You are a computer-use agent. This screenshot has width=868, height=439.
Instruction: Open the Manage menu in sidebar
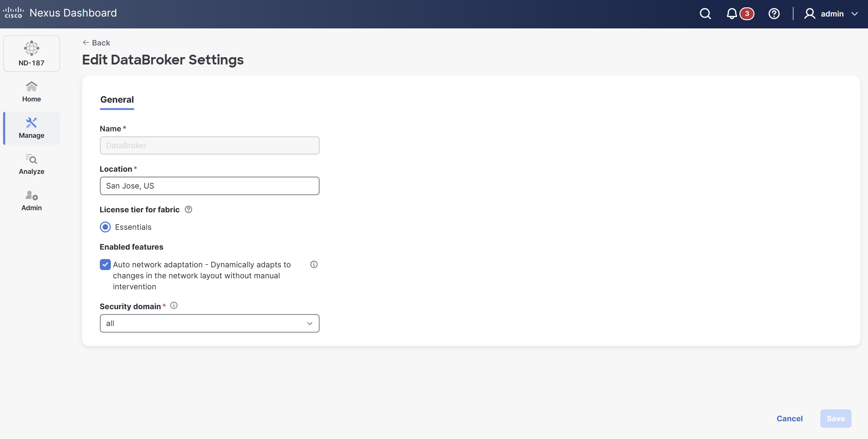[32, 128]
